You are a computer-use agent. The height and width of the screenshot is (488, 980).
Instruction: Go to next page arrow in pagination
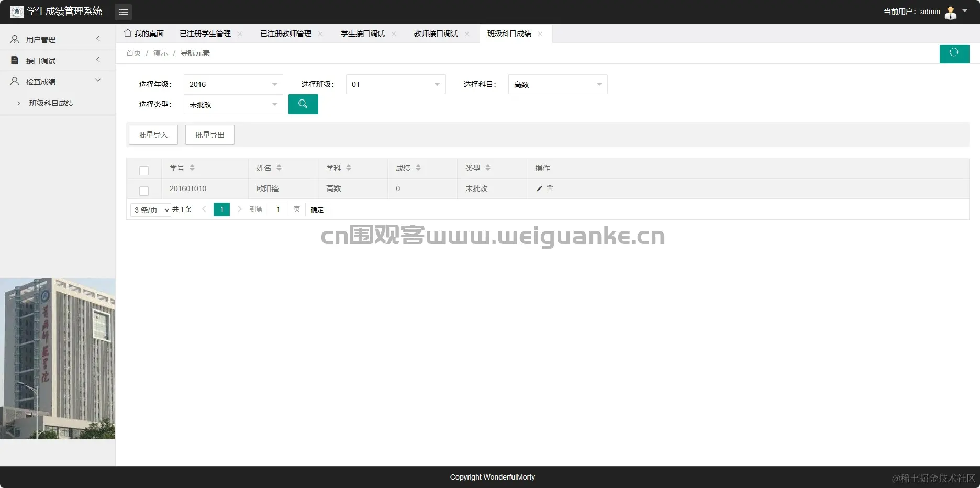(x=239, y=209)
